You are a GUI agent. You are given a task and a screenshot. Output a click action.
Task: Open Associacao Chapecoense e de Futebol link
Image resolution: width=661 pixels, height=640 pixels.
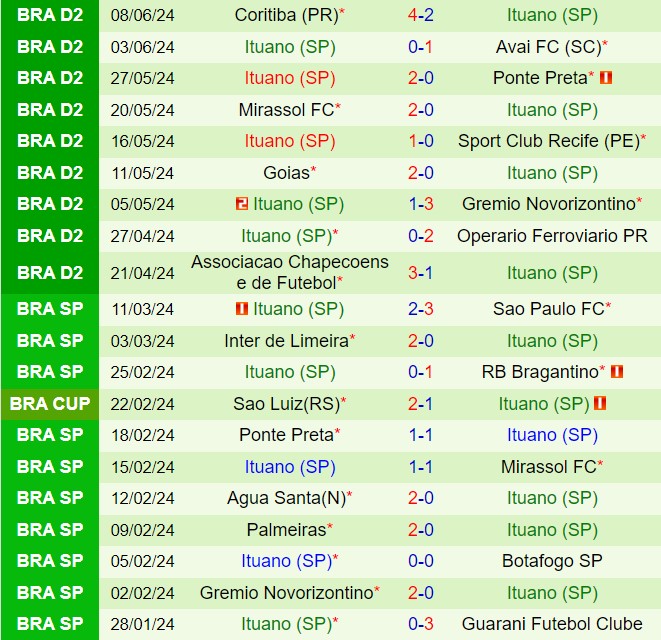pos(290,272)
